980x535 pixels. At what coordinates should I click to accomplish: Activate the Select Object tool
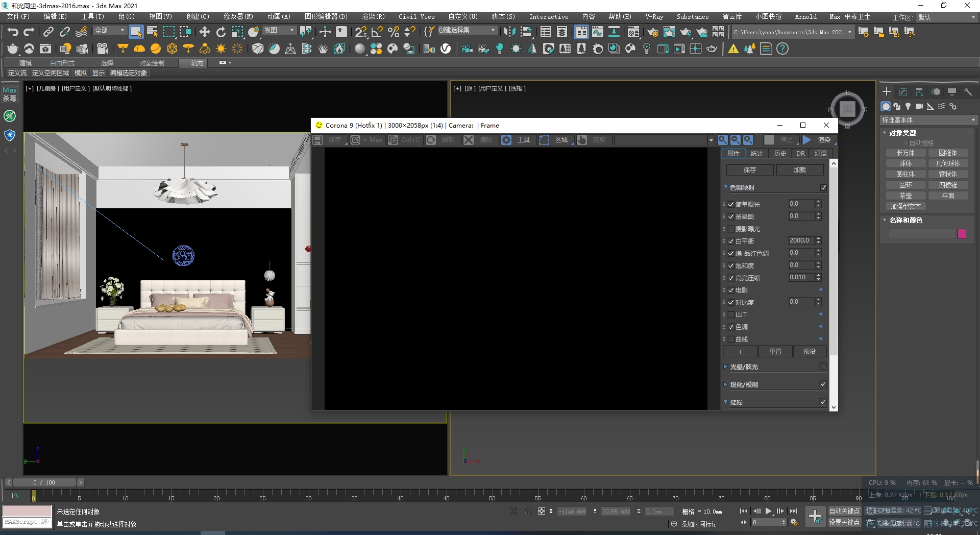[x=136, y=32]
